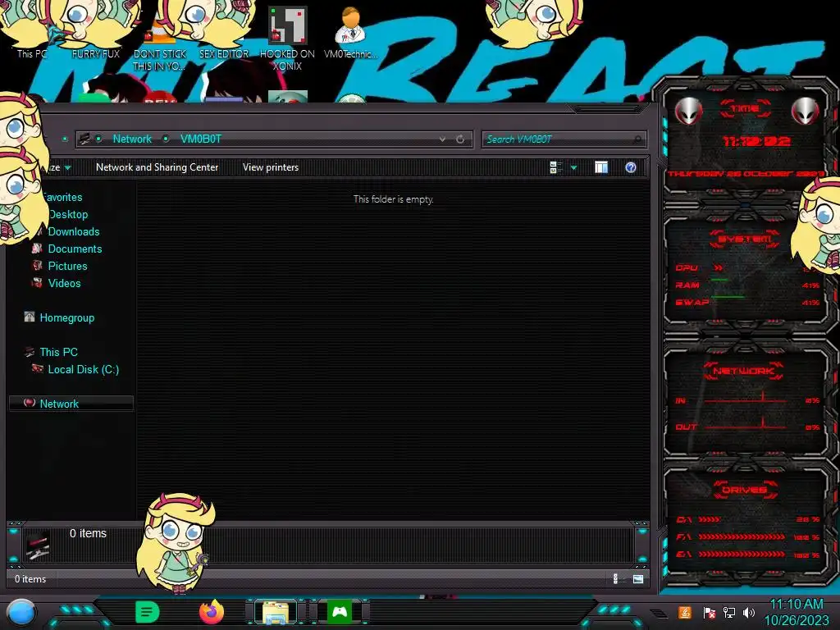The height and width of the screenshot is (630, 840).
Task: Refresh the VM0B0T address bar
Action: [x=460, y=139]
